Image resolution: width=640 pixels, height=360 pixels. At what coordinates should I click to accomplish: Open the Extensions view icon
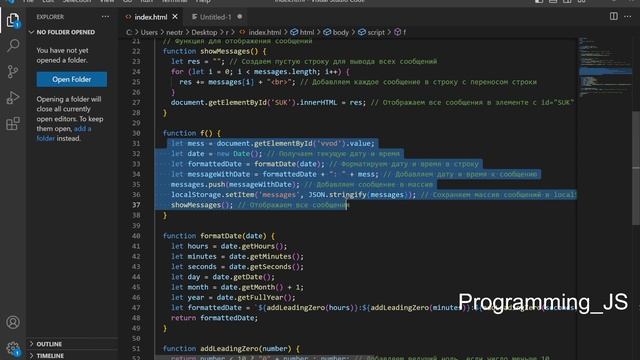(13, 123)
